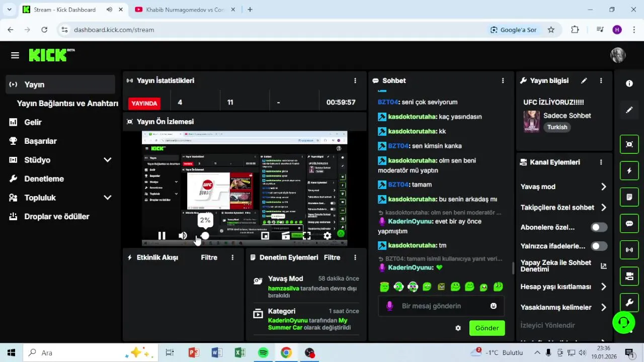This screenshot has height=362, width=644.
Task: Toggle the wrench widget icon in rail
Action: [629, 302]
